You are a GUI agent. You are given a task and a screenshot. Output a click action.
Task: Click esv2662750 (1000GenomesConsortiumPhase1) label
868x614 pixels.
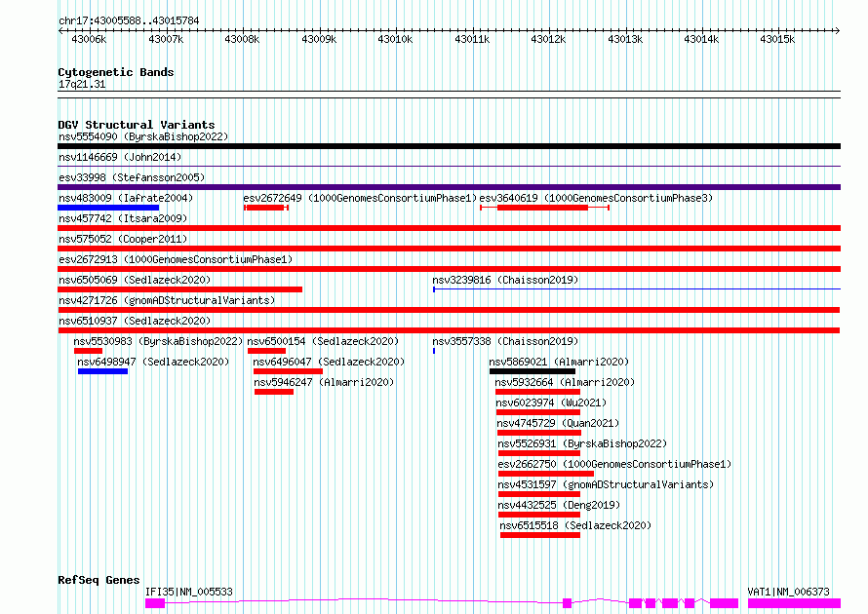614,464
